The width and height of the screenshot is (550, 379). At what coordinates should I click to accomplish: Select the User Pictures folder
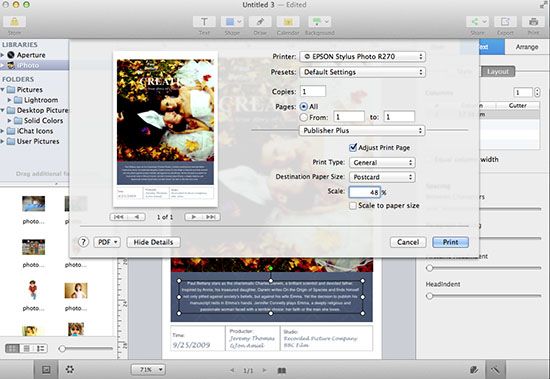click(x=38, y=141)
